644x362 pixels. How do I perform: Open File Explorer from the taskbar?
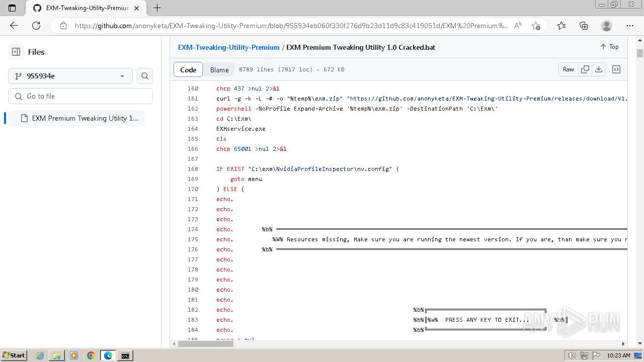coord(57,355)
